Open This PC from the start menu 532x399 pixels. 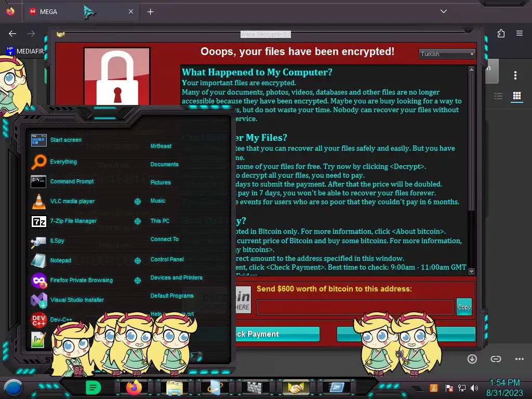160,221
